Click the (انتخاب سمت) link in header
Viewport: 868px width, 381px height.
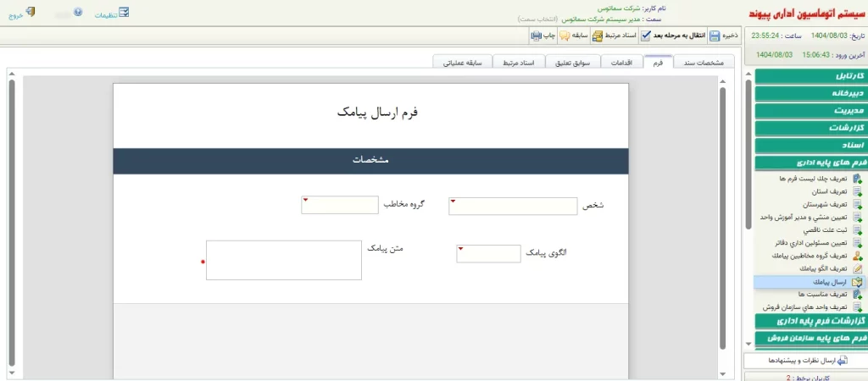tap(538, 19)
